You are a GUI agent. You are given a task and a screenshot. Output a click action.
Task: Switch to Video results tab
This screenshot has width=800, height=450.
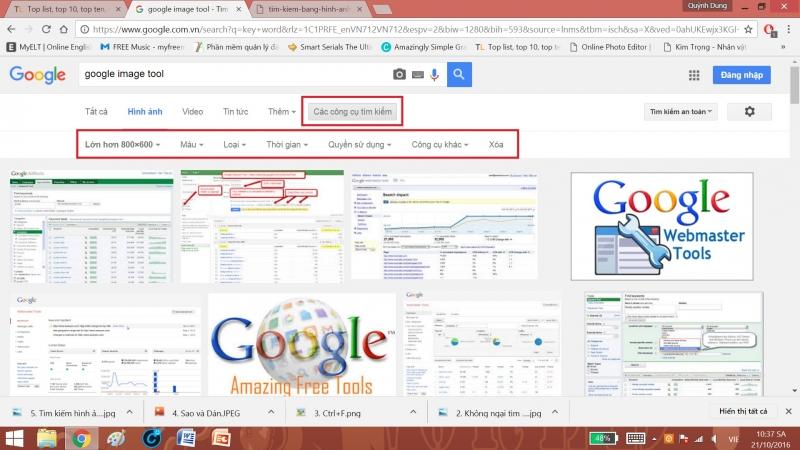pyautogui.click(x=192, y=111)
